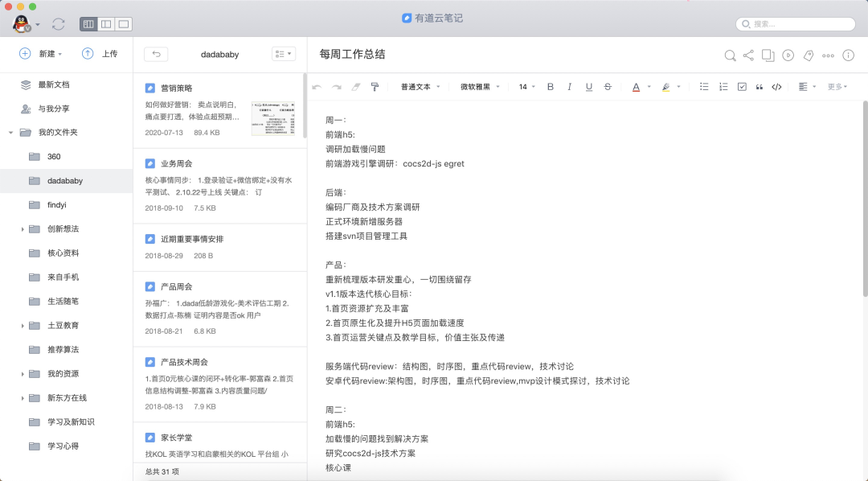Screen dimensions: 868x481
Task: Click the search-in-note magnifier icon
Action: point(730,55)
